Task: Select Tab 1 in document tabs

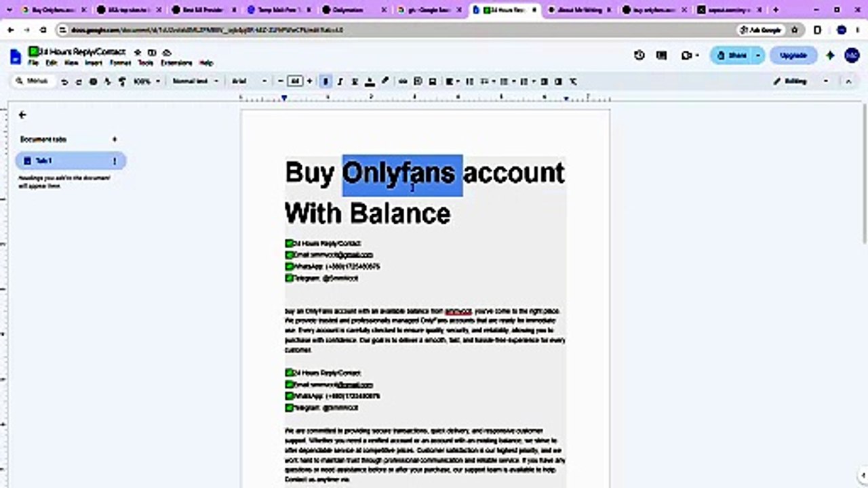Action: pos(71,161)
